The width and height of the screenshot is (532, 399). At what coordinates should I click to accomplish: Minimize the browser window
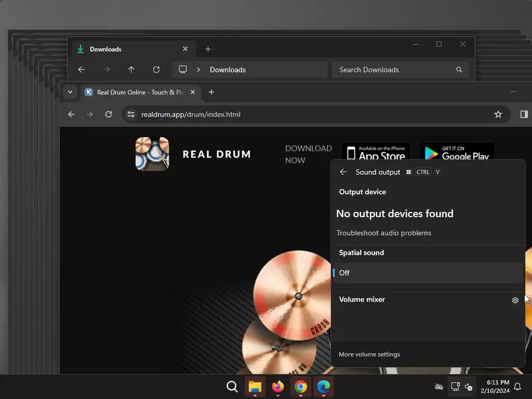click(513, 91)
